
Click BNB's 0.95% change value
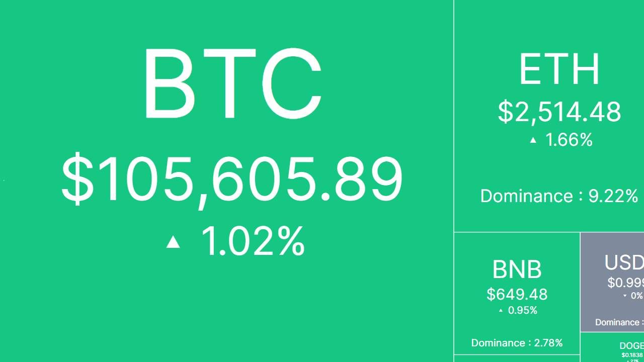(x=522, y=310)
